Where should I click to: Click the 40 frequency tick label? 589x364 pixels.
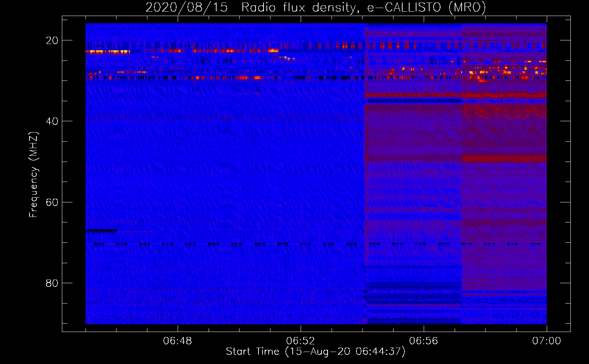pos(52,121)
